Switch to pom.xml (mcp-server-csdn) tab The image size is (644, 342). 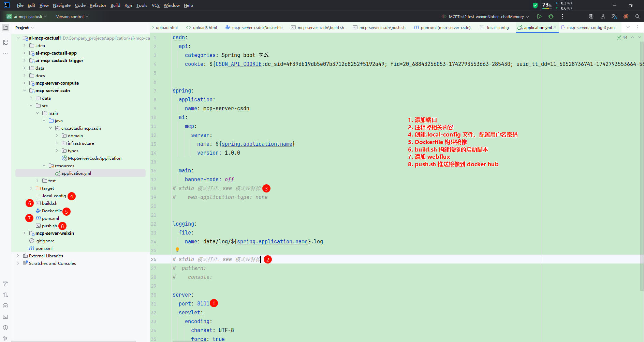coord(442,28)
